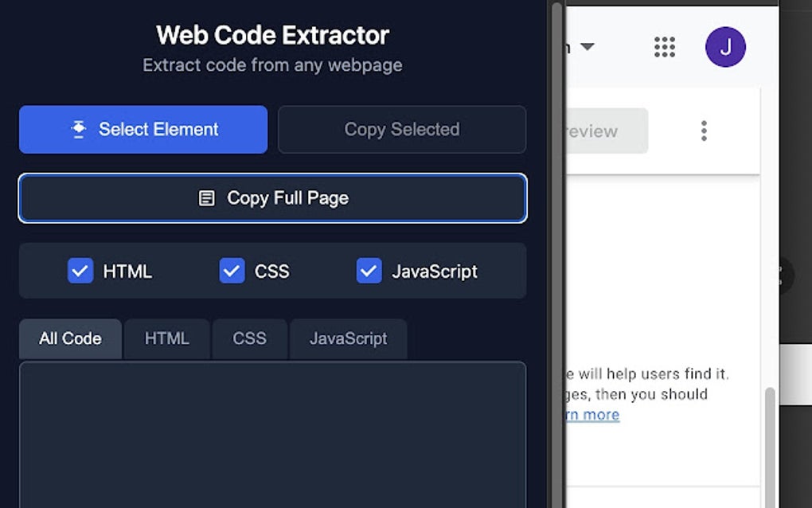This screenshot has height=508, width=812.
Task: Click the element picker icon in Select Element
Action: pyautogui.click(x=78, y=129)
